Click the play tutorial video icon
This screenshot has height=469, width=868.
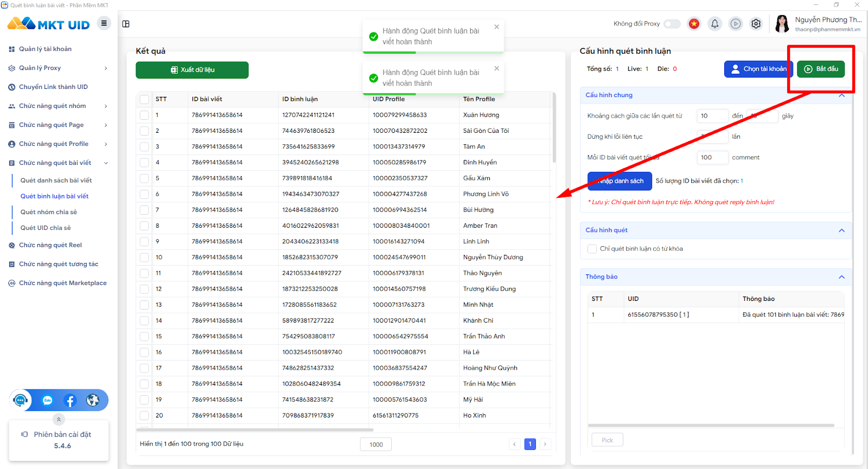736,24
